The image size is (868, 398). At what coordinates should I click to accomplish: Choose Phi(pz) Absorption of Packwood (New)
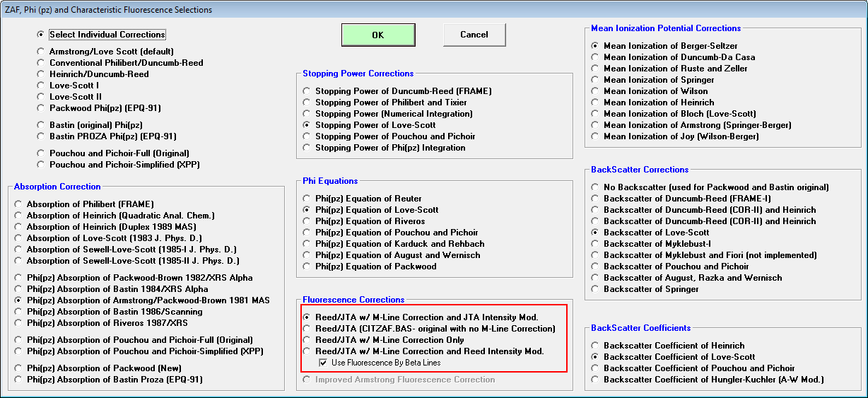click(x=18, y=368)
